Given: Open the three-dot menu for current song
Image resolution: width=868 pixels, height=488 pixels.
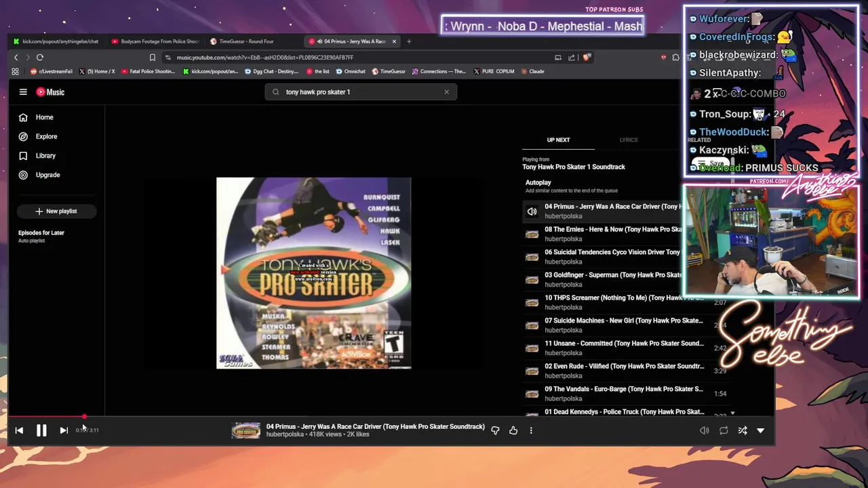Looking at the screenshot, I should coord(531,430).
